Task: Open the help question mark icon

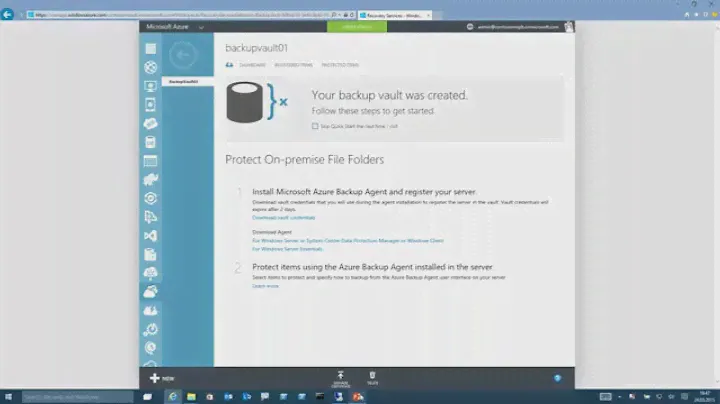Action: click(558, 377)
